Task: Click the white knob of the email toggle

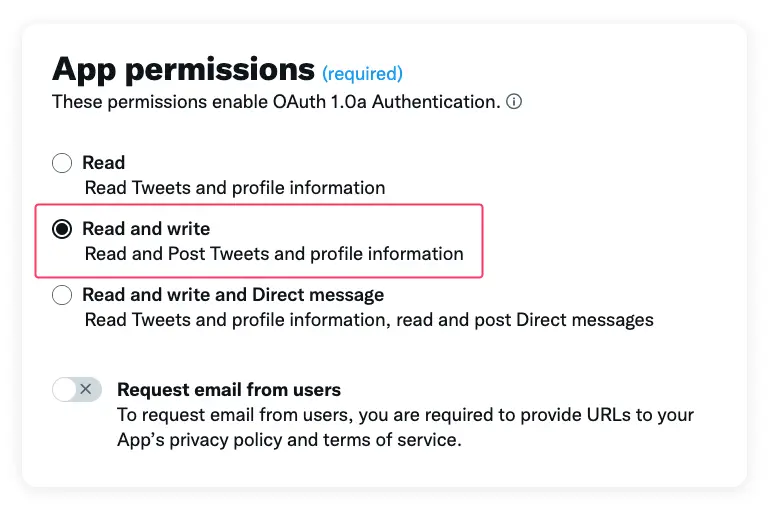Action: coord(64,390)
